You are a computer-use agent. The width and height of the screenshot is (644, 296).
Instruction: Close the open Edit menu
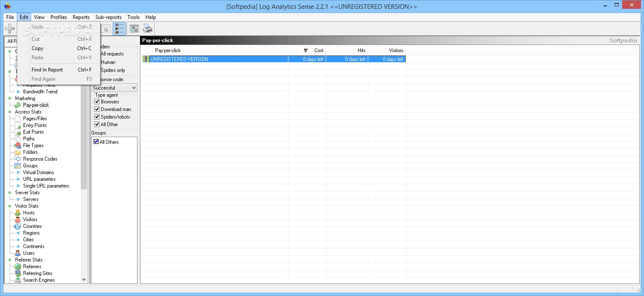coord(24,17)
